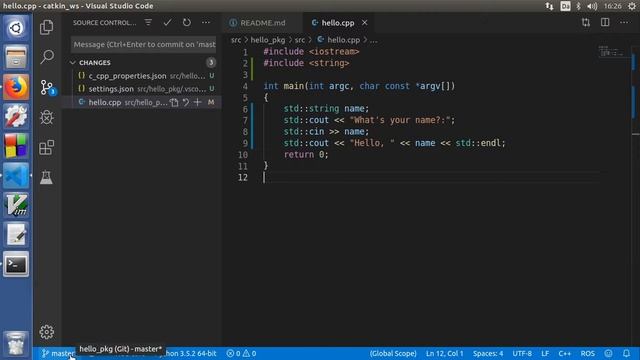Launch Firefox from the launcher
Screen dimensions: 640x360
(16, 87)
